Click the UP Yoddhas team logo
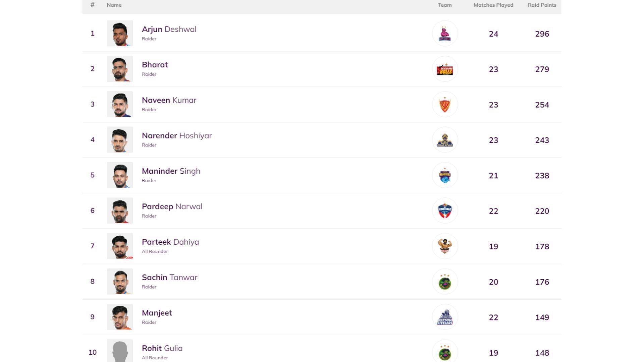Image resolution: width=644 pixels, height=362 pixels. [x=445, y=211]
